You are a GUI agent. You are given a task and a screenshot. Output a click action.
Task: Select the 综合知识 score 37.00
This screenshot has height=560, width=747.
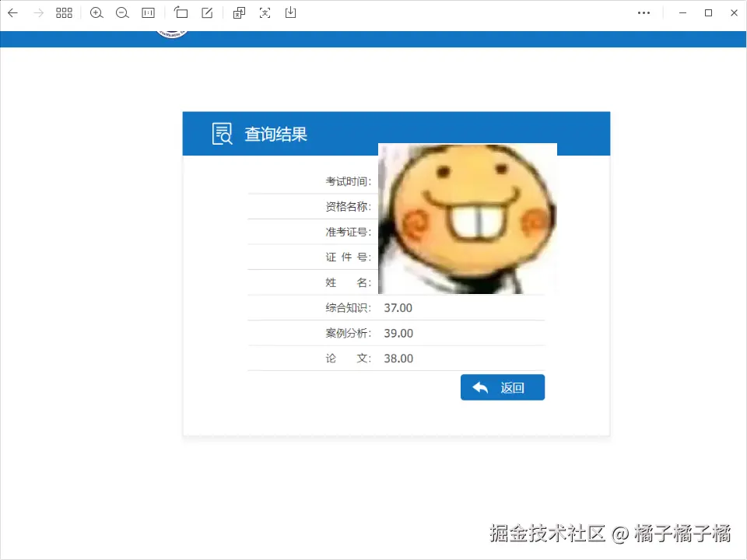tap(398, 307)
